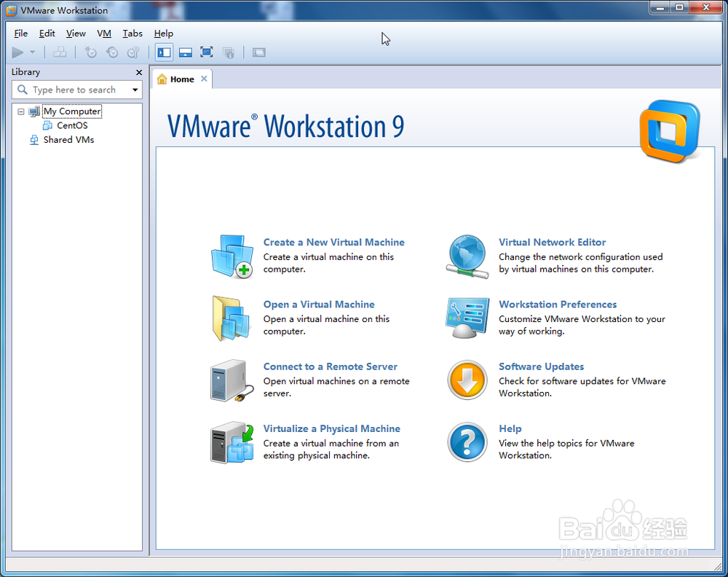Image resolution: width=728 pixels, height=577 pixels.
Task: Enter full screen mode
Action: [206, 52]
